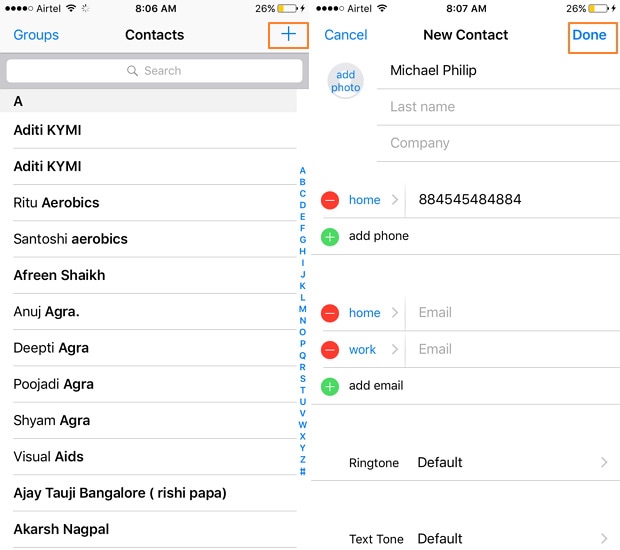Screen dimensions: 620x550
Task: Remove the home phone number entry
Action: [330, 200]
